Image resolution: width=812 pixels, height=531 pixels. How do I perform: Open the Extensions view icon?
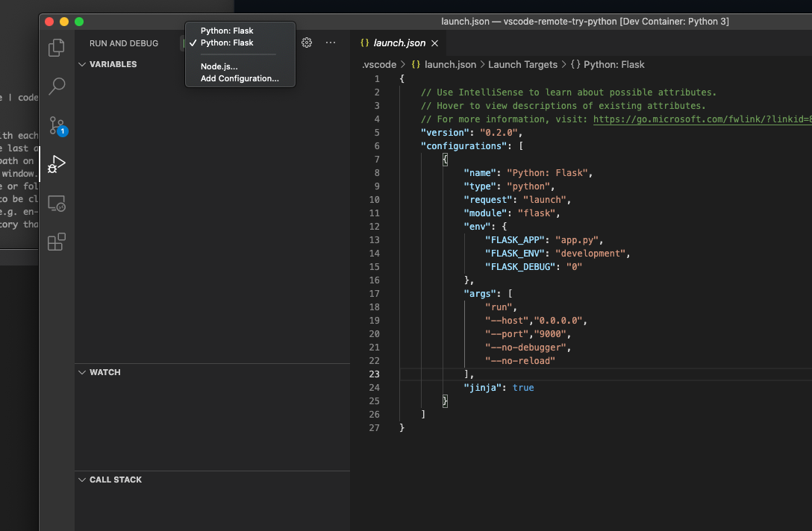[x=57, y=242]
